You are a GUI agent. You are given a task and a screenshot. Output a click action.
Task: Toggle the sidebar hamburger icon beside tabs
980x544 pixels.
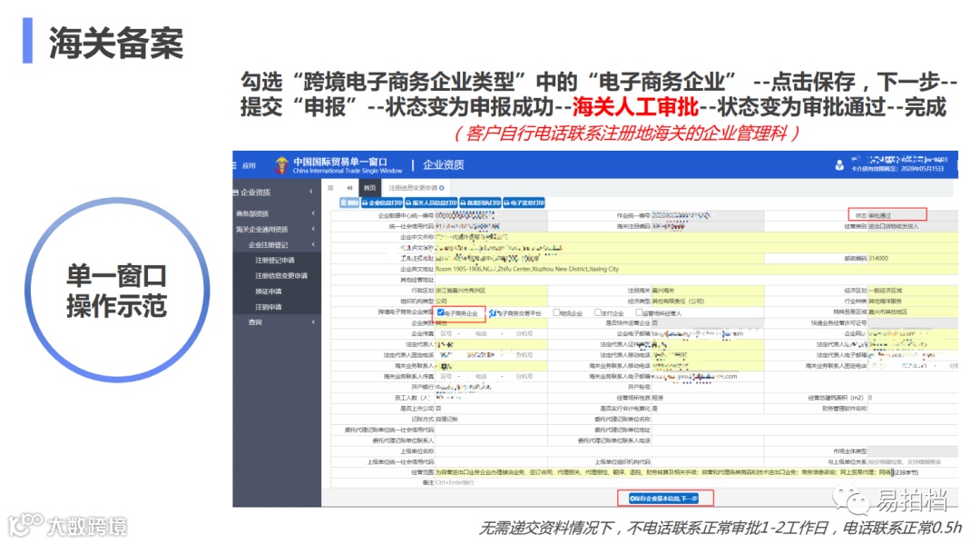click(330, 188)
